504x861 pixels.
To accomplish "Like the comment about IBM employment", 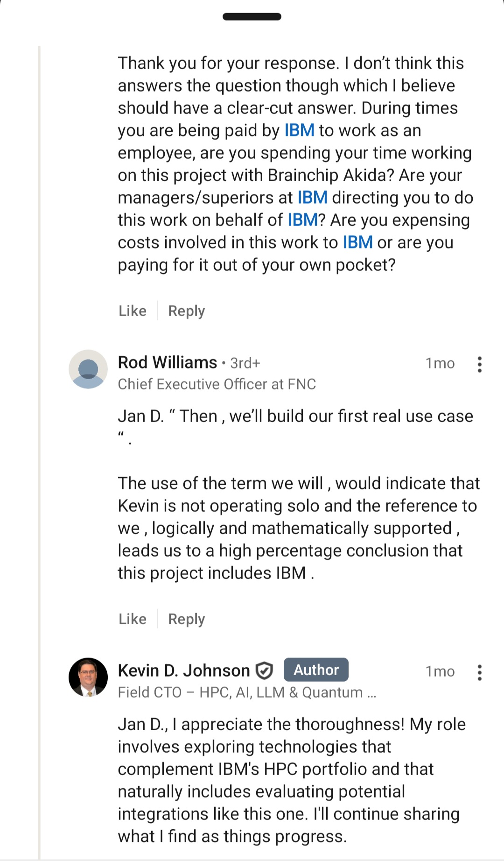I will [133, 311].
